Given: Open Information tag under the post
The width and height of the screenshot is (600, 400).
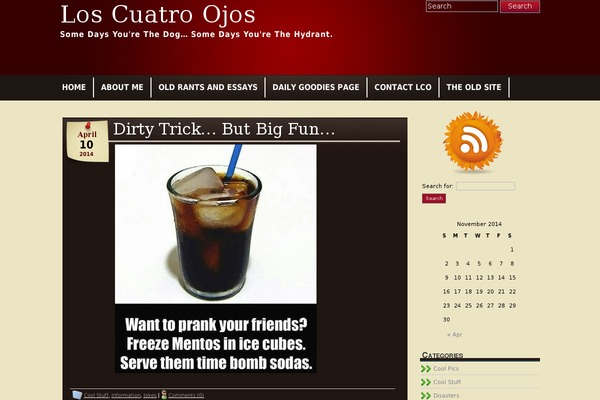Looking at the screenshot, I should [126, 395].
